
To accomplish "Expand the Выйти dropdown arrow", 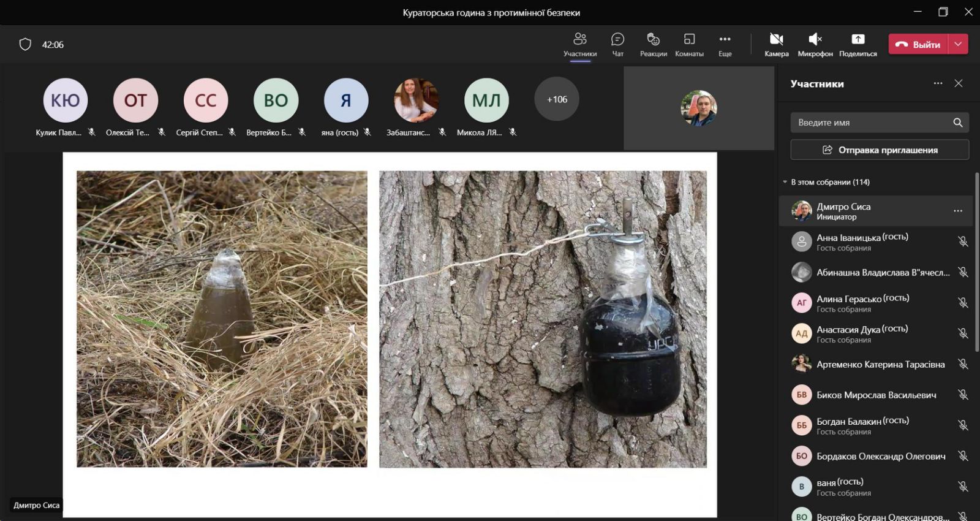I will (958, 44).
